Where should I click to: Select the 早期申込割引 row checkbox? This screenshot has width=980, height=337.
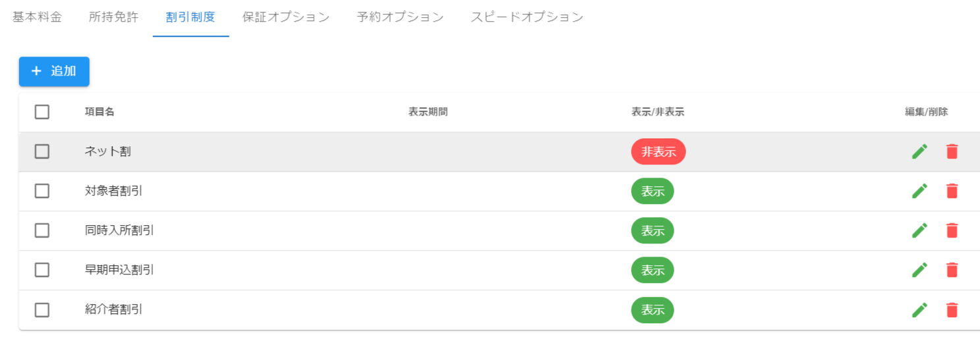click(x=42, y=270)
